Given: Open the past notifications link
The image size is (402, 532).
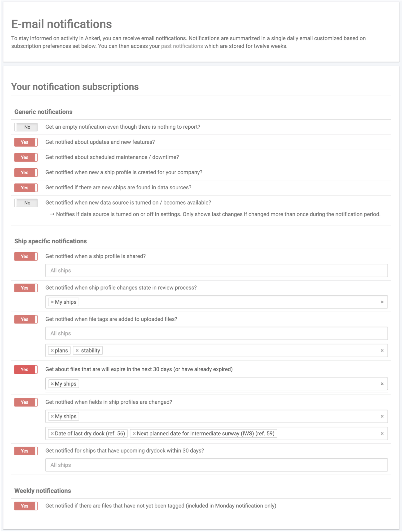Looking at the screenshot, I should point(182,46).
